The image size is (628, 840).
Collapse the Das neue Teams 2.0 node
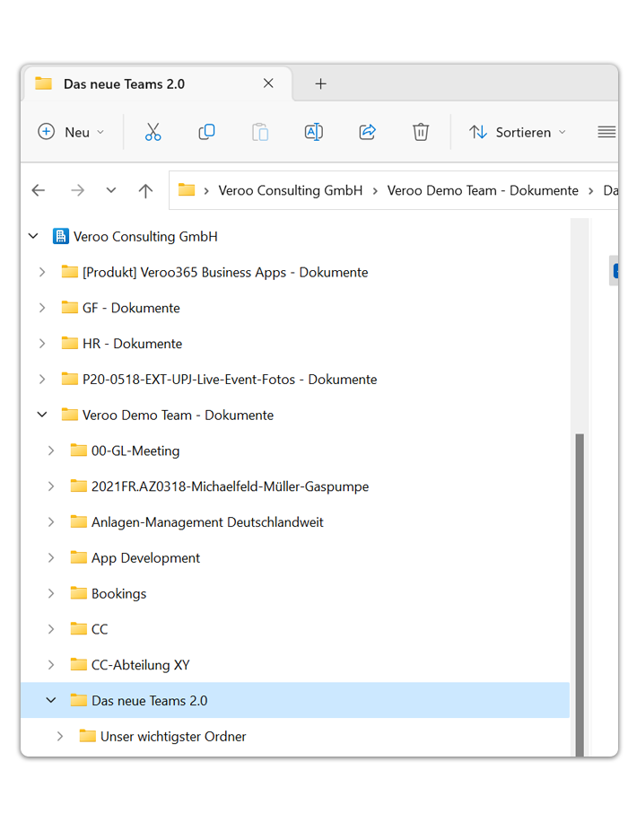pos(51,700)
